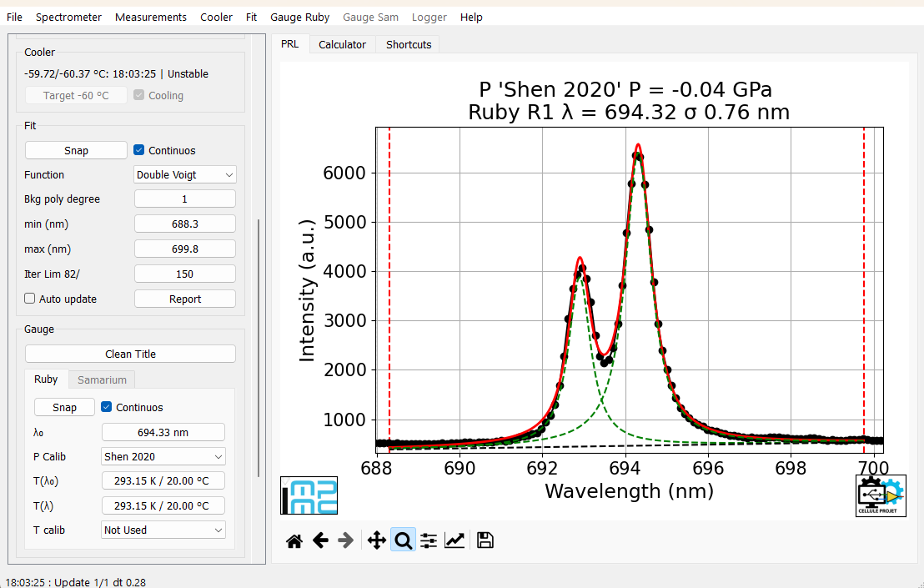Click the λ₀ field 694.33 nm
Viewport: 924px width, 588px height.
click(x=163, y=432)
